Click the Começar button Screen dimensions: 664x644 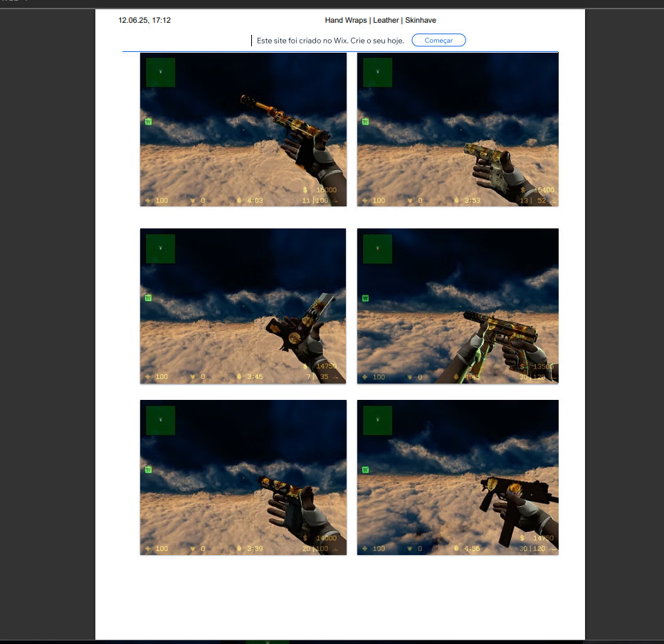click(x=438, y=41)
